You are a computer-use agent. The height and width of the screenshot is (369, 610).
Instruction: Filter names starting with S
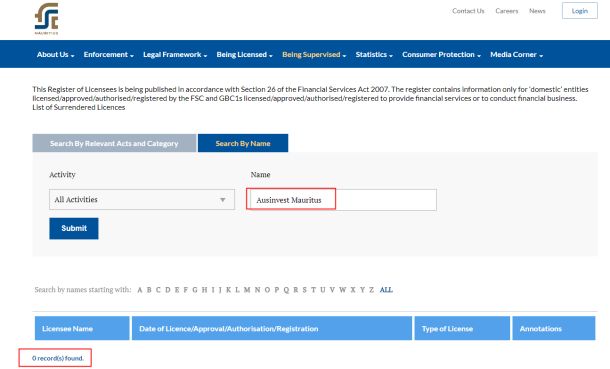(x=305, y=290)
